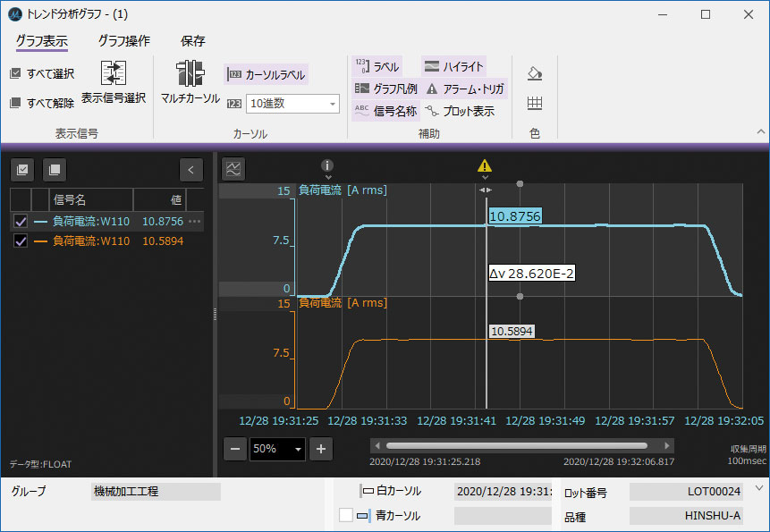Viewport: 770px width, 532px height.
Task: Click the uncheck-all icon in signal panel
Action: click(54, 169)
